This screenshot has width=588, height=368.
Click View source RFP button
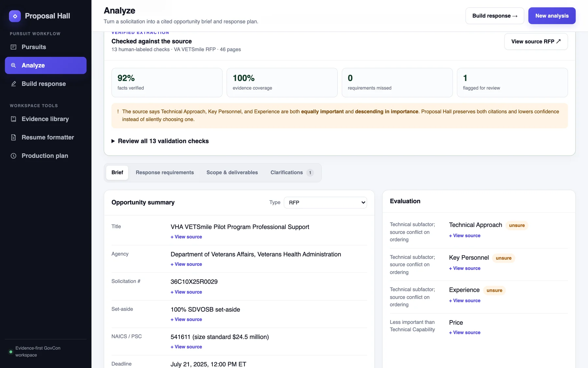[536, 42]
